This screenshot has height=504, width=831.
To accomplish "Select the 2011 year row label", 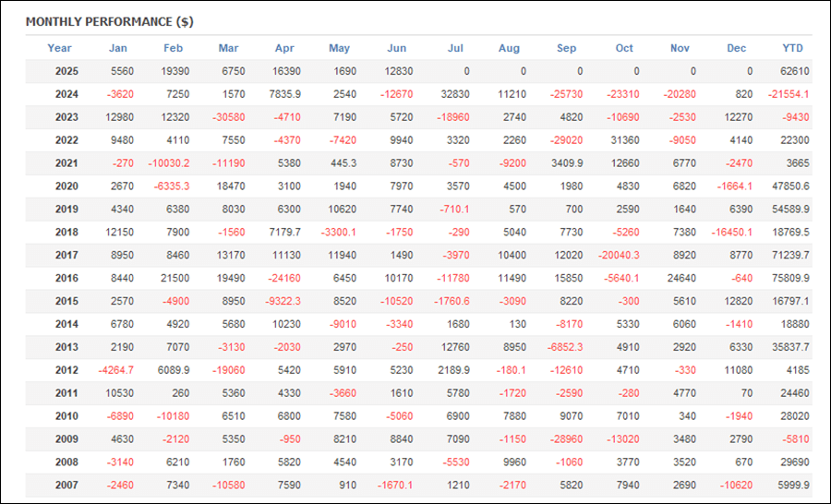I will point(66,393).
